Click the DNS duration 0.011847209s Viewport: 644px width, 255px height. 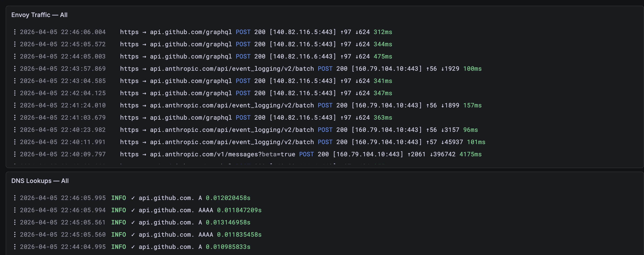coord(239,210)
